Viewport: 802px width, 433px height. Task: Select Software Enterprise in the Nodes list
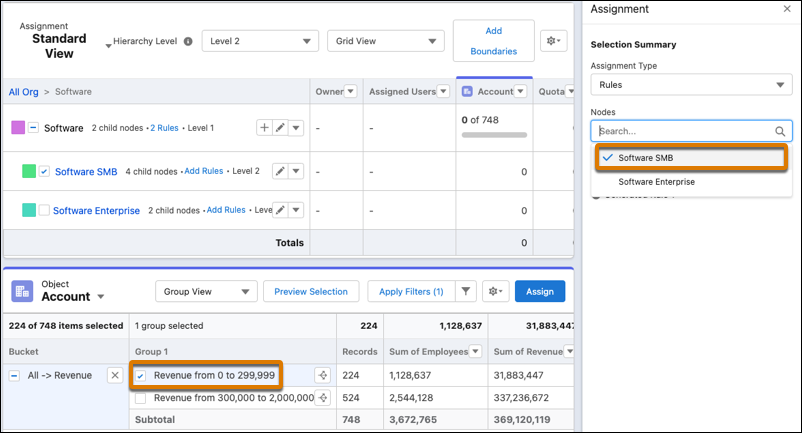click(x=691, y=182)
